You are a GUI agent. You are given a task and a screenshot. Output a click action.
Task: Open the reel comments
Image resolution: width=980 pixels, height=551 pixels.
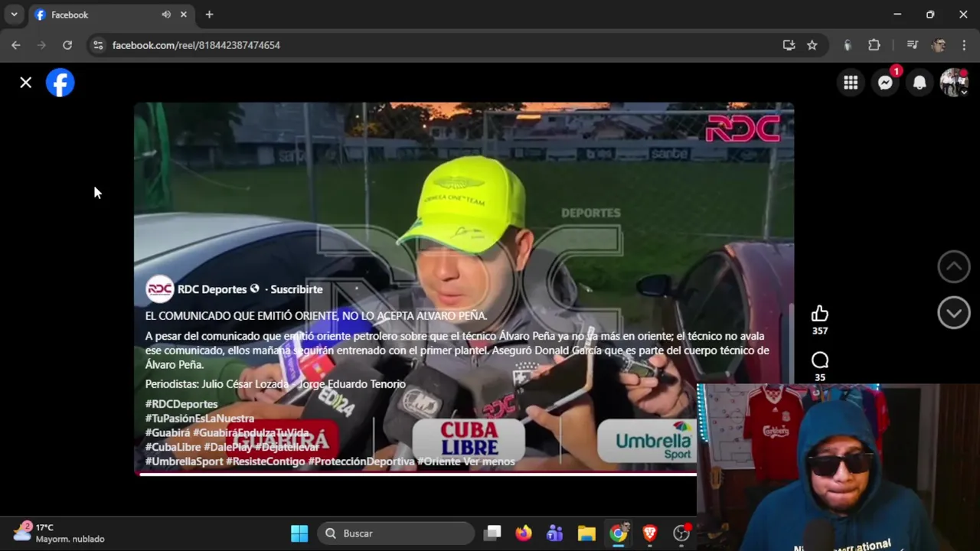coord(820,360)
